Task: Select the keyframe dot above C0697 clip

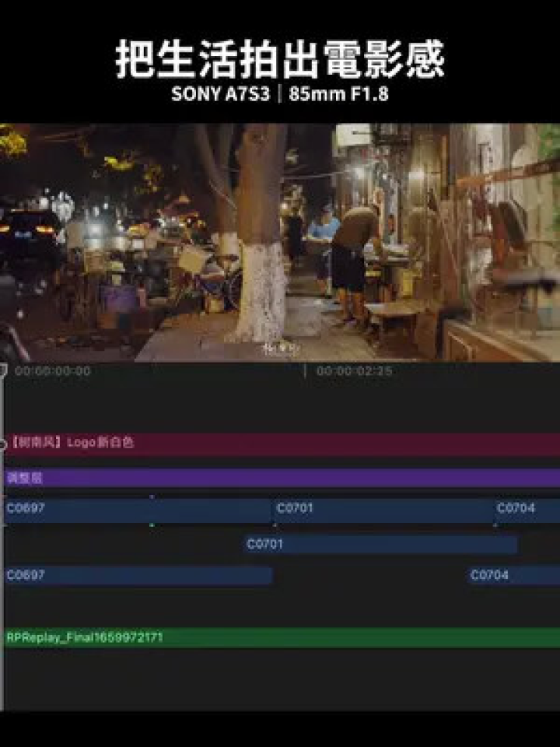Action: tap(152, 497)
